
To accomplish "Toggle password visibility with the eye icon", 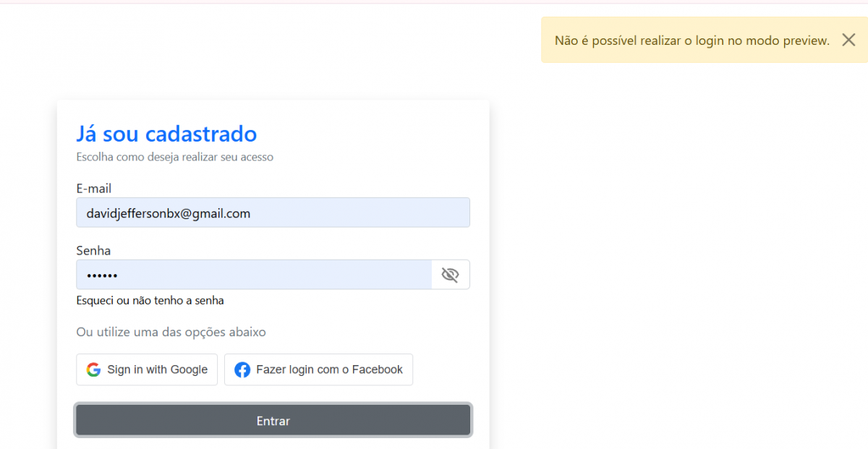I will [x=450, y=275].
